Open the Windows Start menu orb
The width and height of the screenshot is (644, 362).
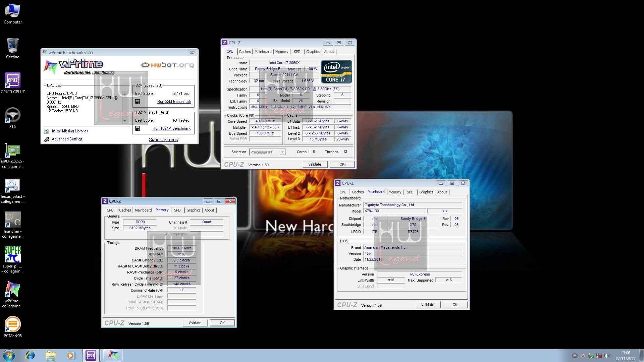click(9, 355)
